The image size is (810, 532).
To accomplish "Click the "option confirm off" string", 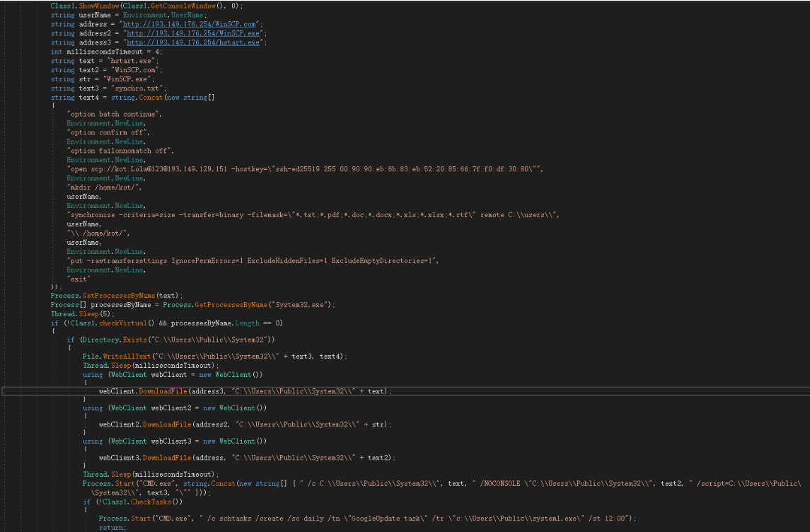I will [107, 133].
